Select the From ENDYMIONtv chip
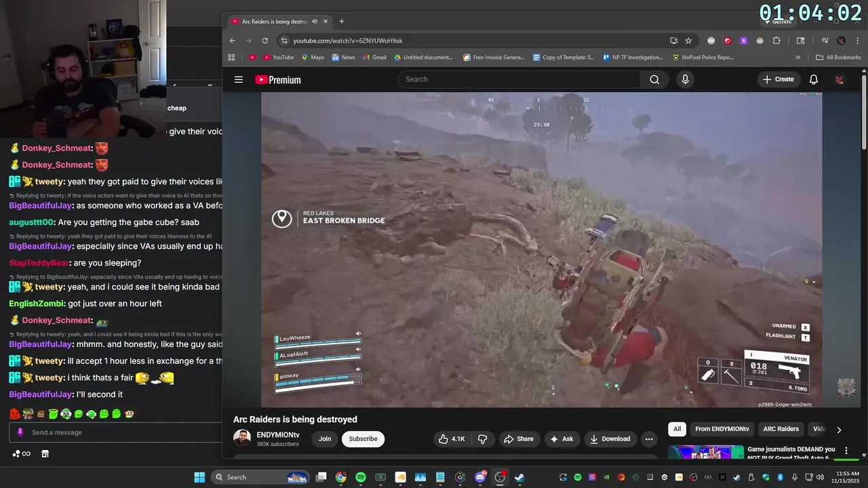 point(722,429)
